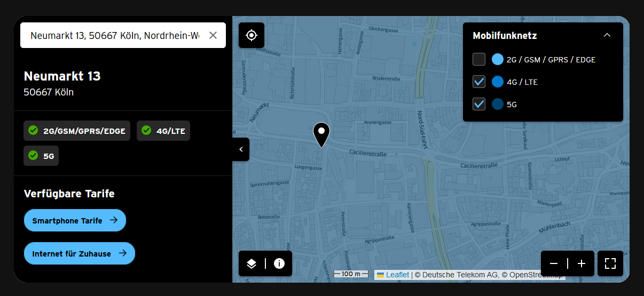The width and height of the screenshot is (644, 296).
Task: Select the 4G/LTE availability badge
Action: (163, 131)
